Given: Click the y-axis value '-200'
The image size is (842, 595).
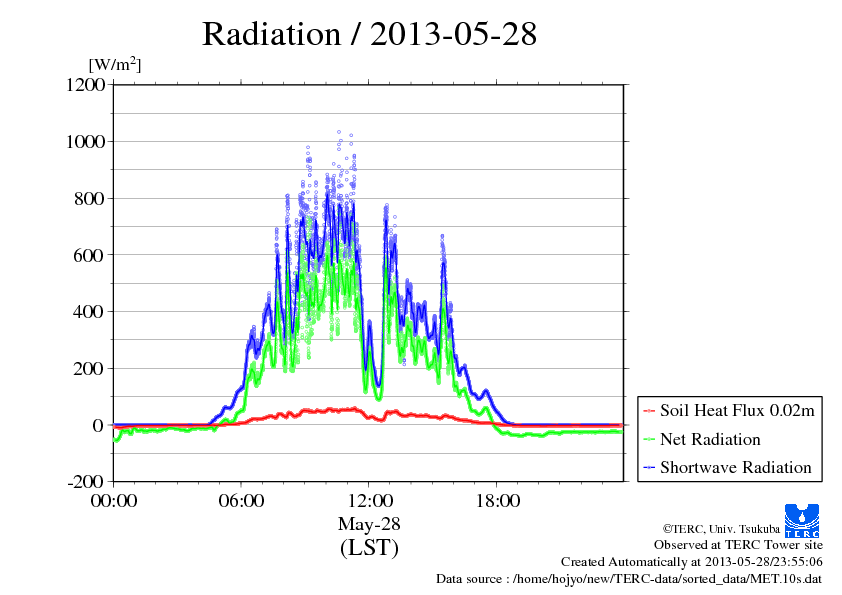Looking at the screenshot, I should [x=85, y=482].
